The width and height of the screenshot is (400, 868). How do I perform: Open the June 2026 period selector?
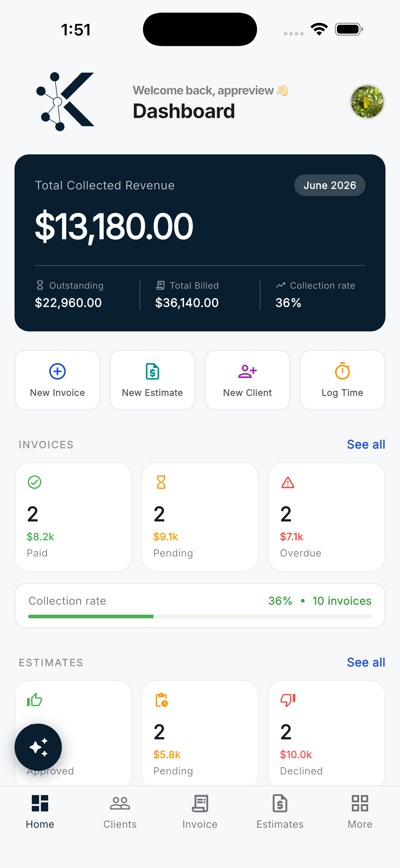pyautogui.click(x=329, y=185)
